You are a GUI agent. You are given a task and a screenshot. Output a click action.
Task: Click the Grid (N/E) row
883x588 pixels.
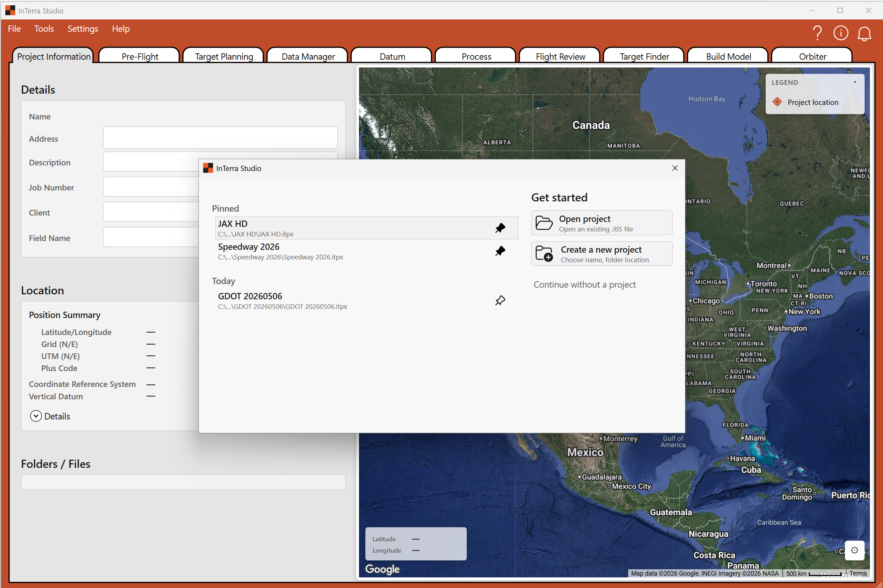click(98, 344)
